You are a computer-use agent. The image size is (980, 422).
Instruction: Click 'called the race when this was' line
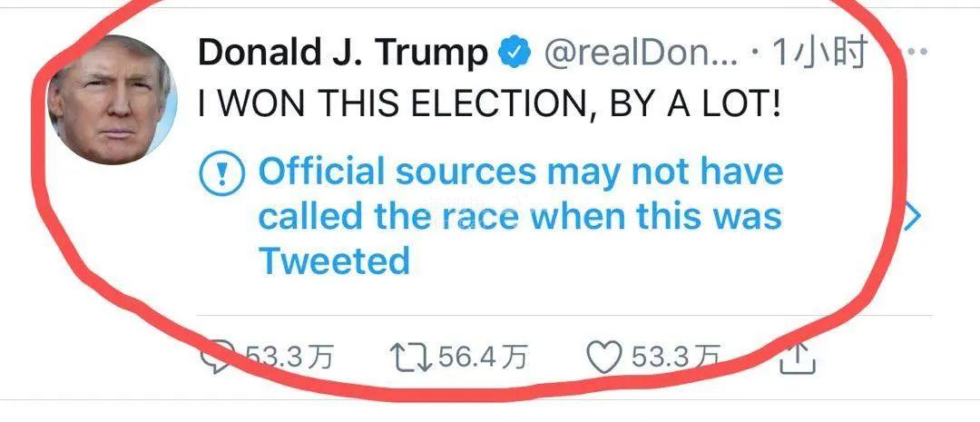(x=520, y=217)
